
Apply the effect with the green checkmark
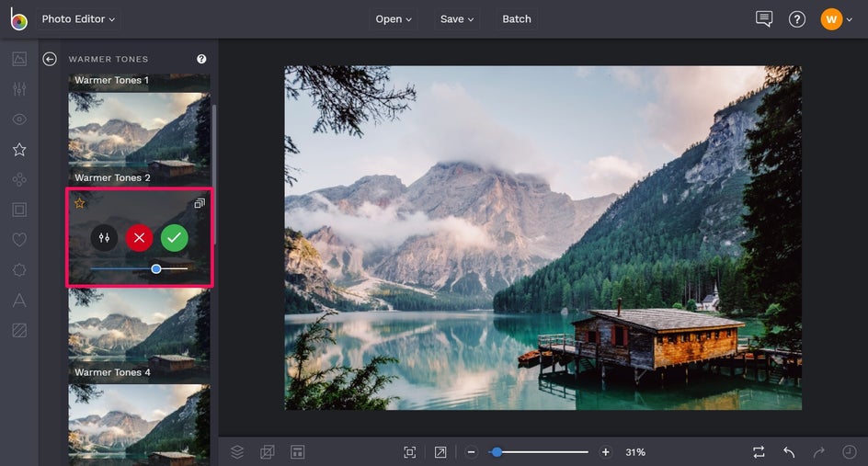[175, 238]
